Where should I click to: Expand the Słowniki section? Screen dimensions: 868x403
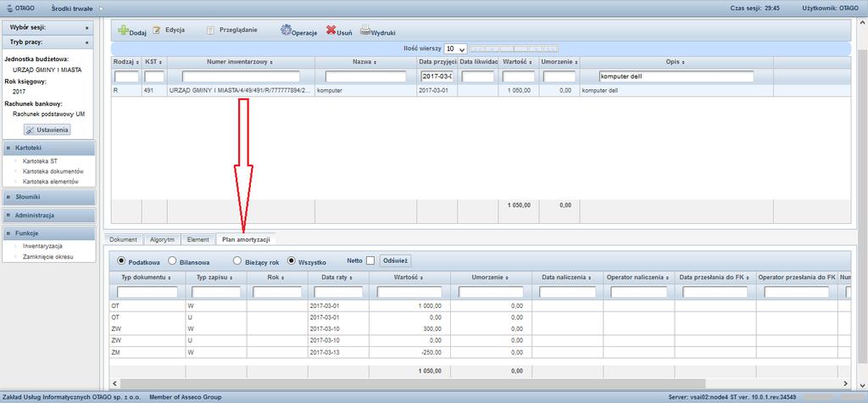48,197
